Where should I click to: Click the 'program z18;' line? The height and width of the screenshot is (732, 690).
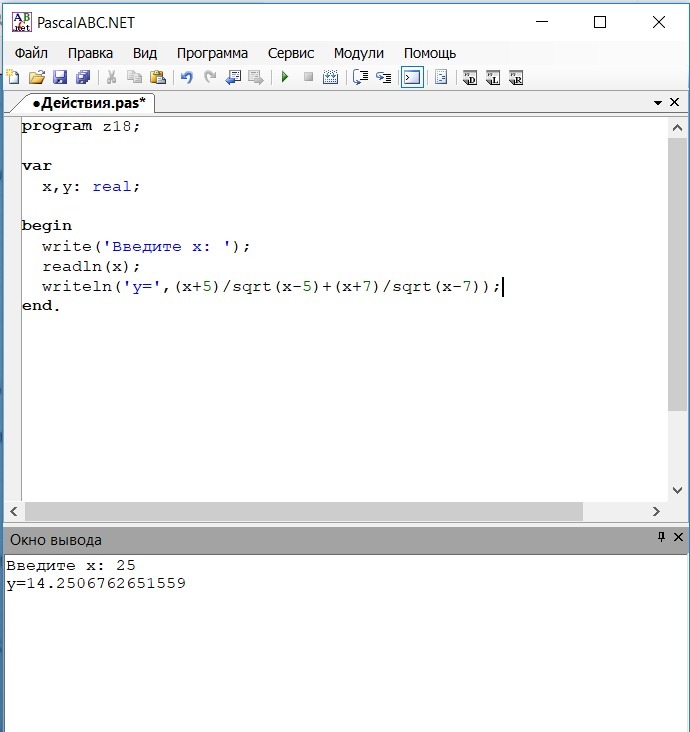tap(80, 126)
